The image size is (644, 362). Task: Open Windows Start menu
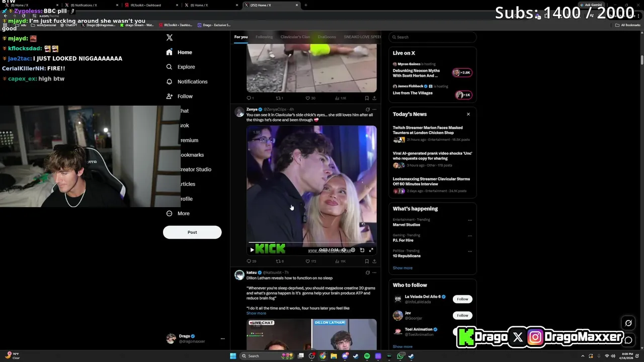(233, 356)
